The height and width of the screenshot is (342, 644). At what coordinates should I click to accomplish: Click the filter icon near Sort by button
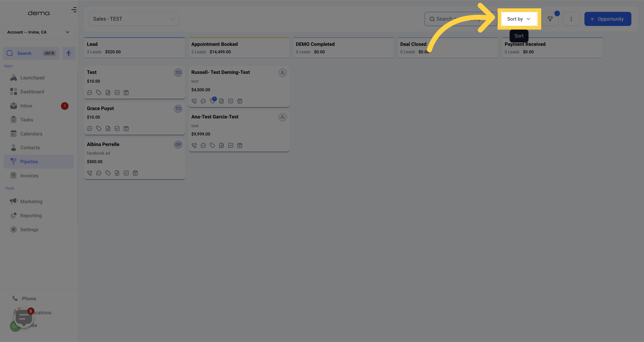click(551, 19)
